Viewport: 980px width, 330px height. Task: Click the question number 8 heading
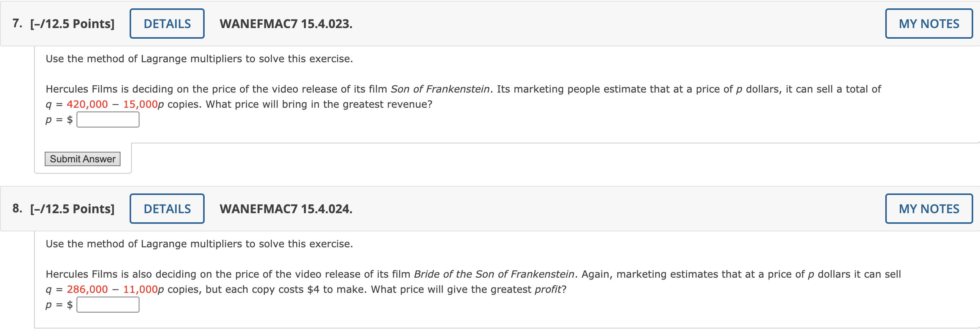coord(17,209)
